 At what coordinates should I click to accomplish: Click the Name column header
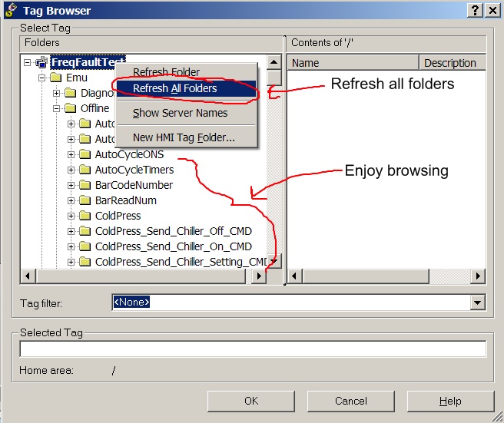353,63
